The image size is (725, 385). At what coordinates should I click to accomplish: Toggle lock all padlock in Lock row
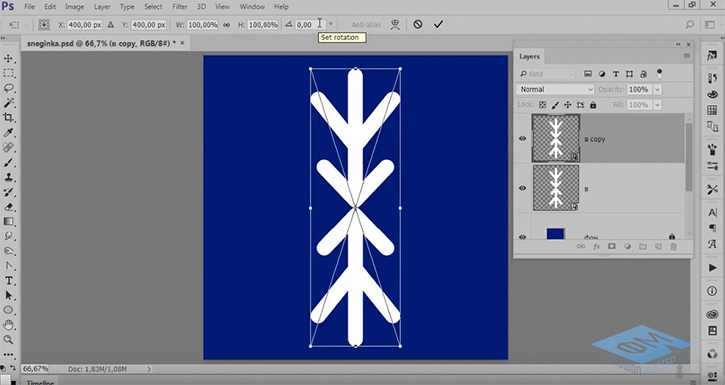(x=593, y=105)
